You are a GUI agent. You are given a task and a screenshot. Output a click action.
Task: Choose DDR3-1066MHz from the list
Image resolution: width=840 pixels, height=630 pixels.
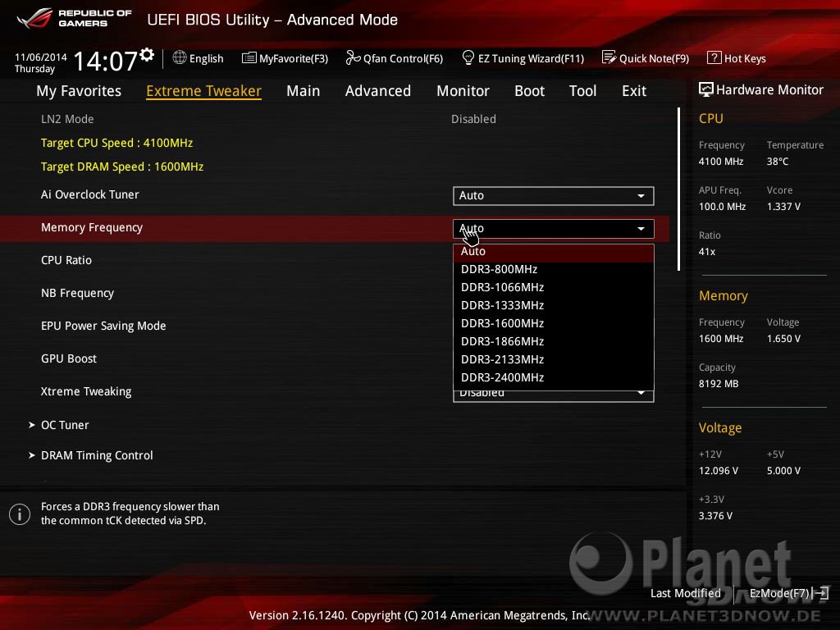[554, 288]
